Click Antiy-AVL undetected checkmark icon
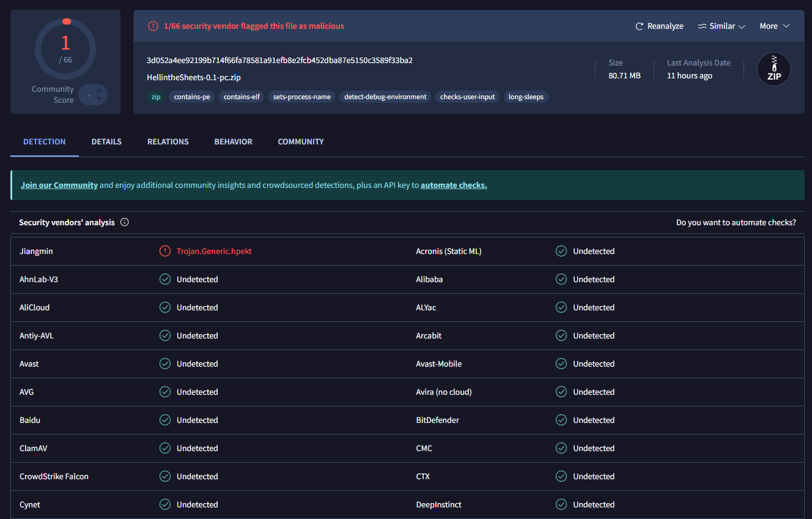This screenshot has width=812, height=519. click(165, 335)
